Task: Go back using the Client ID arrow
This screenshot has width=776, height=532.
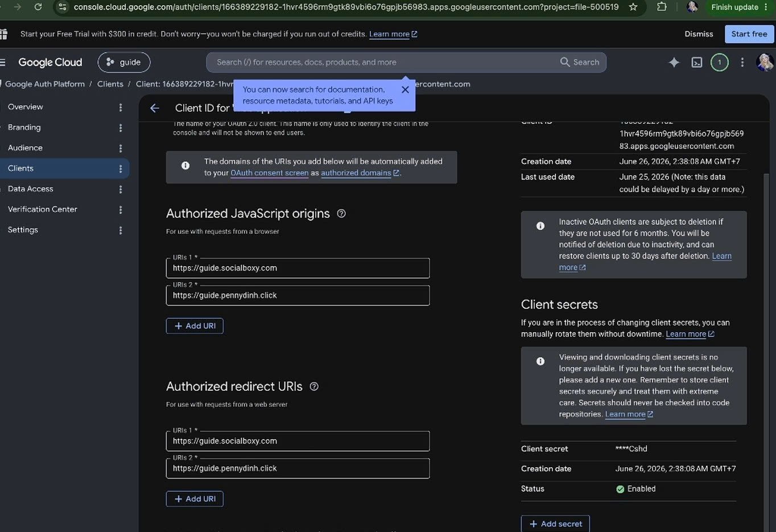Action: 155,108
